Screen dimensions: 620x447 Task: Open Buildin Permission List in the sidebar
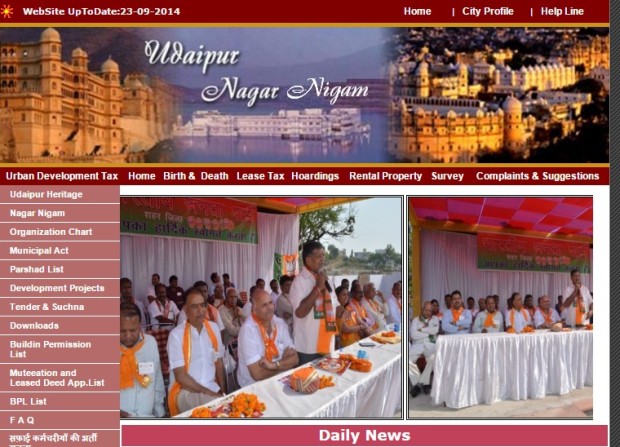tap(60, 349)
